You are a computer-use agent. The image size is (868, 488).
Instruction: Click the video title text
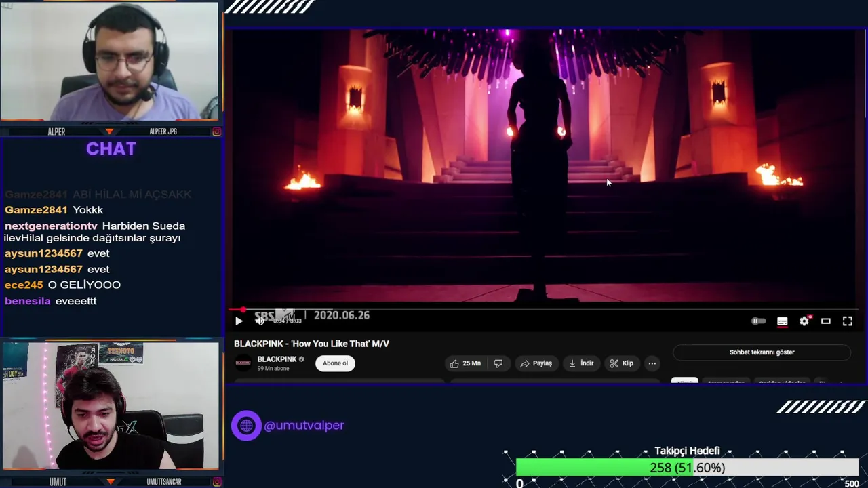311,344
